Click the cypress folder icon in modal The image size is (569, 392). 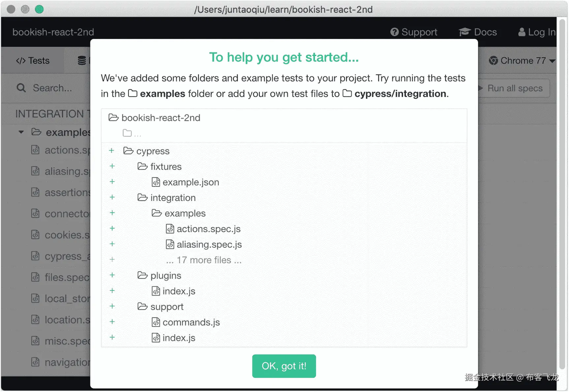(x=128, y=151)
